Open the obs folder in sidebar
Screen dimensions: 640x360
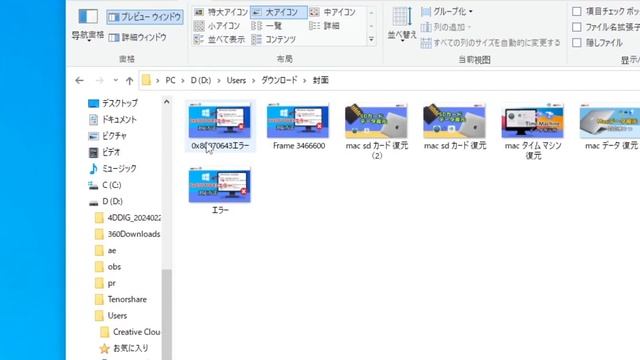pyautogui.click(x=108, y=267)
